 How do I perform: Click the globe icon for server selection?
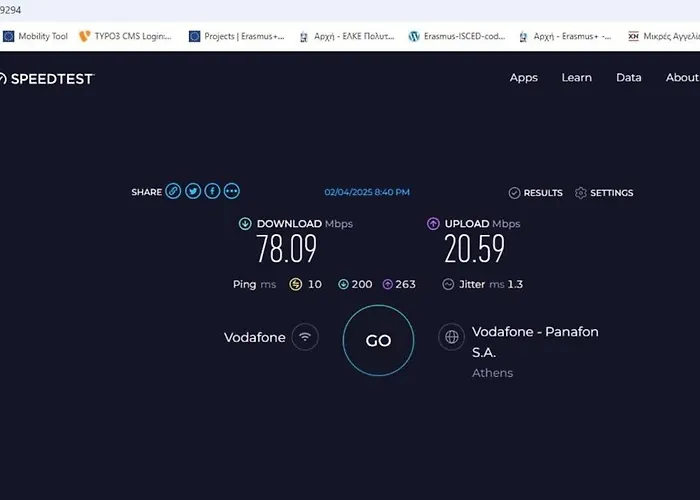pyautogui.click(x=452, y=338)
